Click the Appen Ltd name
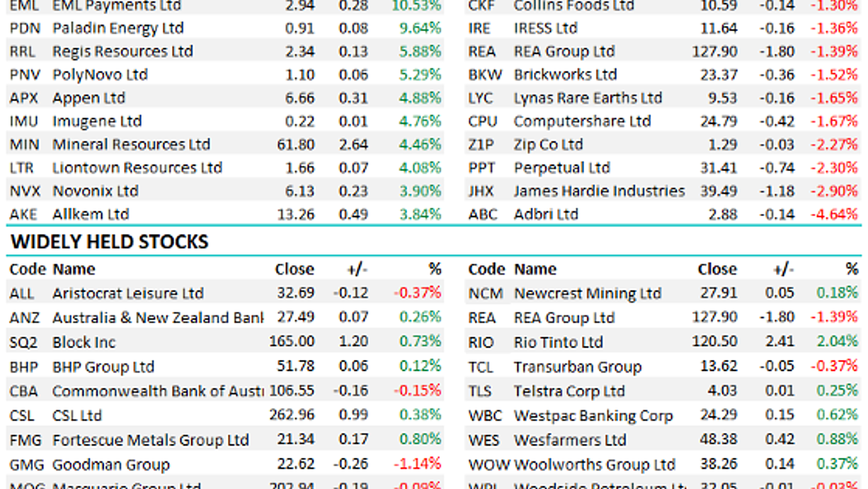868x489 pixels. [88, 99]
